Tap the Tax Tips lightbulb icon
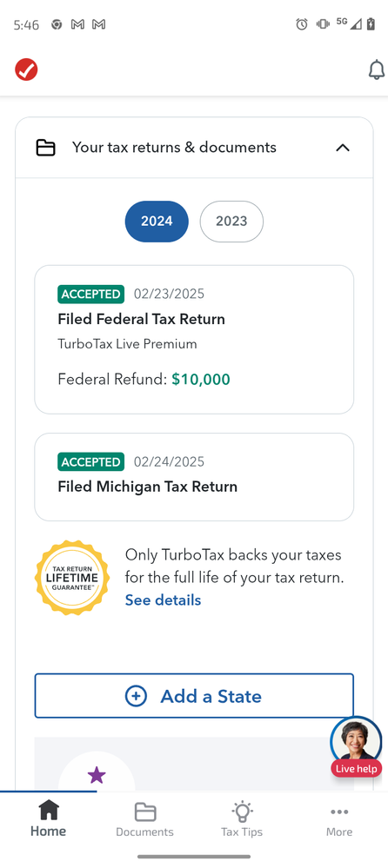 [x=242, y=812]
